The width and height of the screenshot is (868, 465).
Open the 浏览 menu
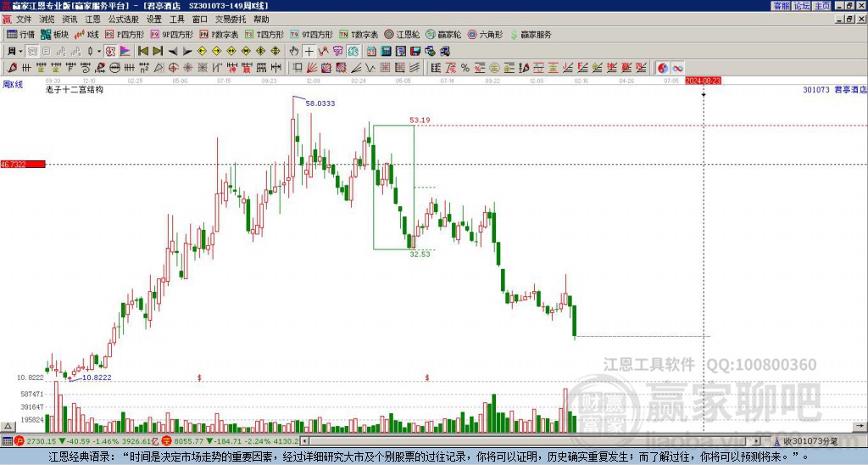(47, 20)
